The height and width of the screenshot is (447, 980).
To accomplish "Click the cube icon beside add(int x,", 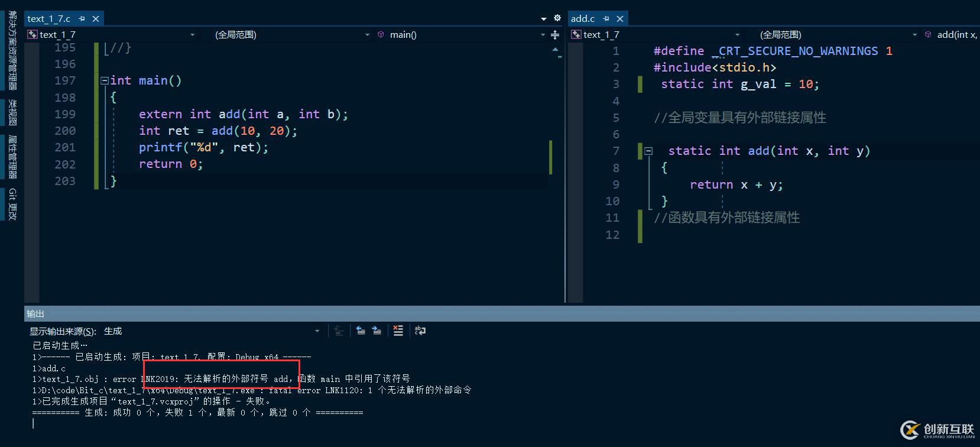I will (x=928, y=35).
